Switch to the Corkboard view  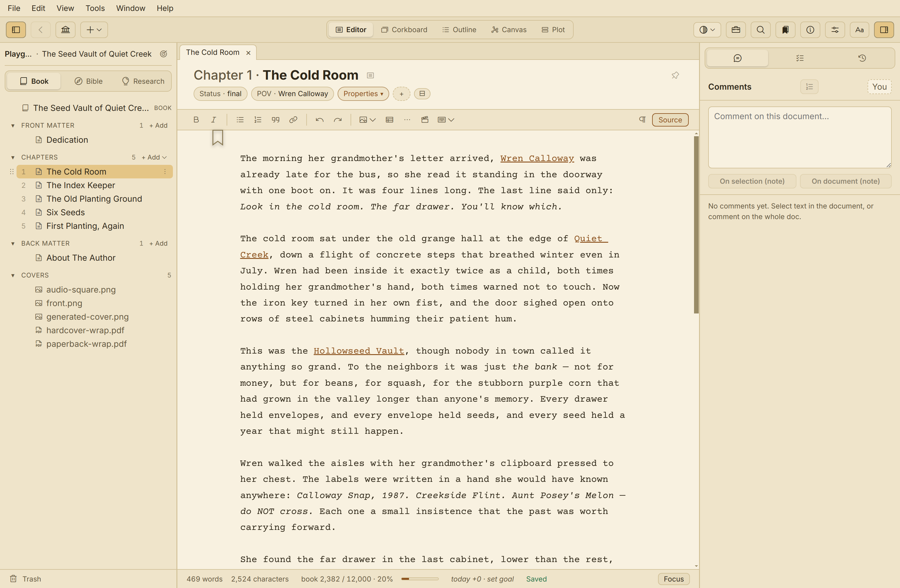click(404, 29)
